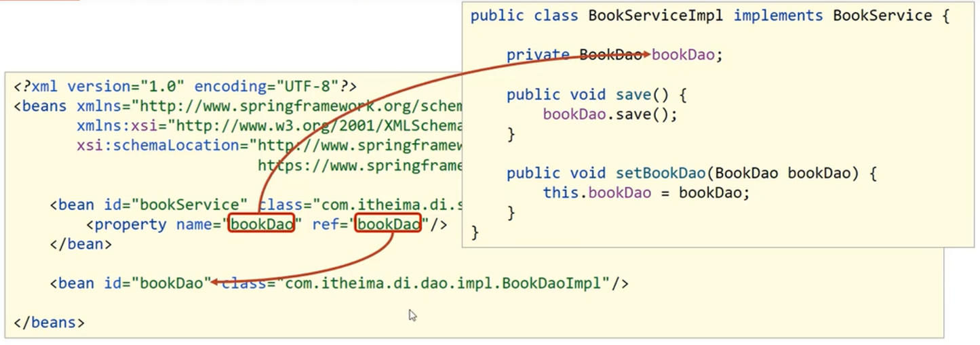This screenshot has width=980, height=345.
Task: Click the 'https://www.springframe' continuation line
Action: pos(359,165)
